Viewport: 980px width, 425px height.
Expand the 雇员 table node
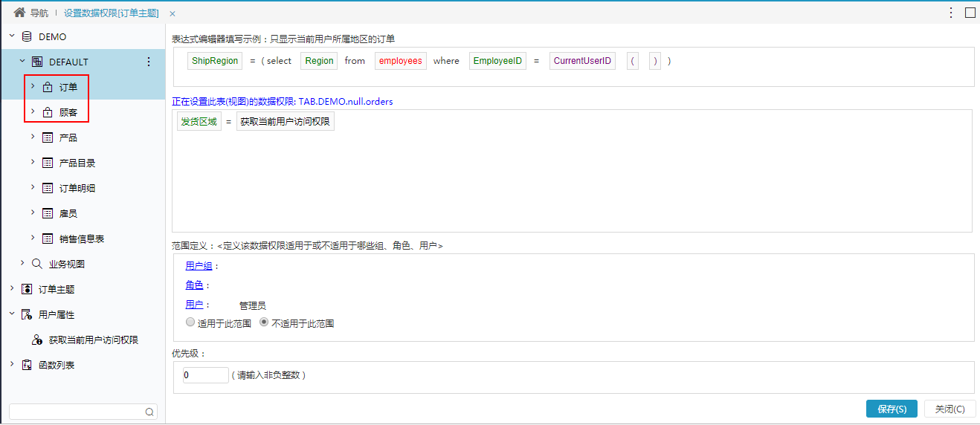(33, 213)
